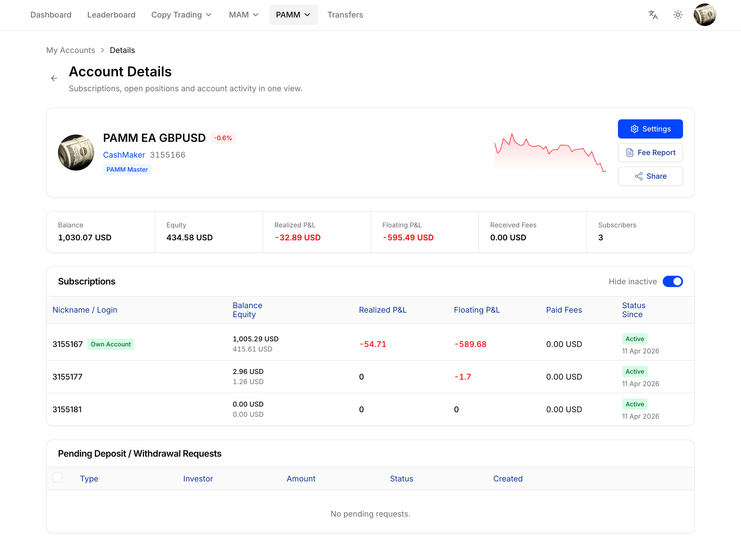Click Active status for 3155177

(x=634, y=371)
